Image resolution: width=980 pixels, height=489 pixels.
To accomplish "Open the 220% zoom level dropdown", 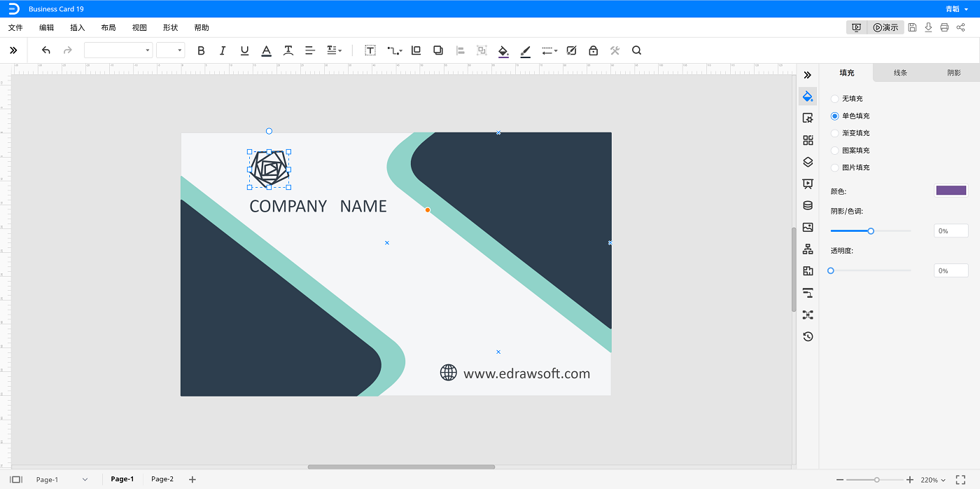I will coord(933,480).
